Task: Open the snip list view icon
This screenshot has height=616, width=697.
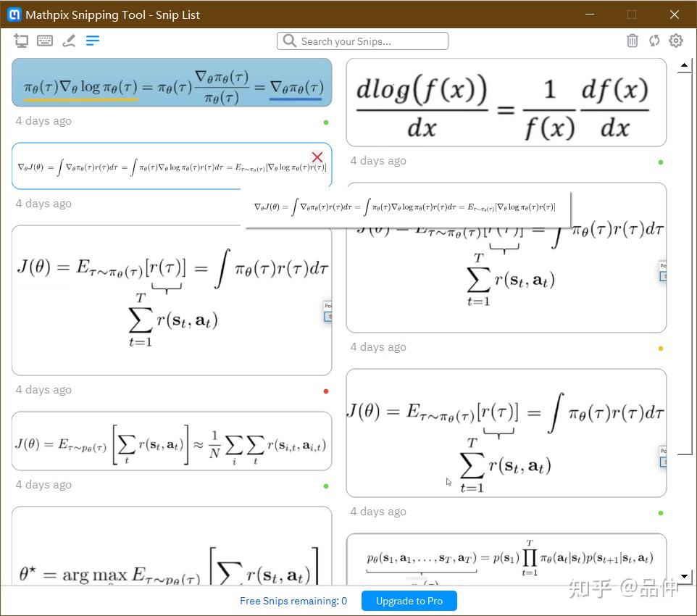Action: point(93,41)
